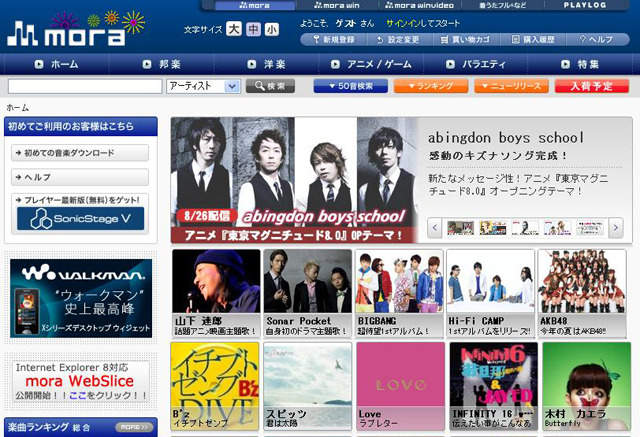The image size is (640, 437).
Task: View 購入履歴 purchase history
Action: pyautogui.click(x=533, y=40)
